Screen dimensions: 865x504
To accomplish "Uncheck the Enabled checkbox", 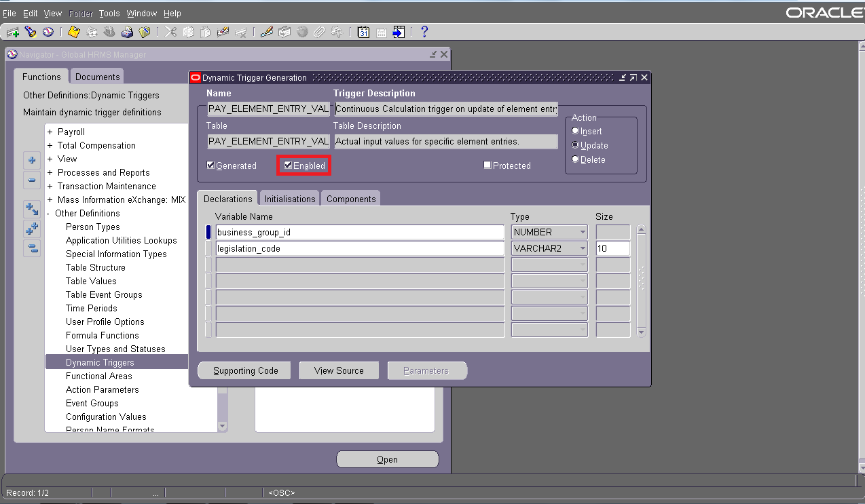I will tap(288, 165).
